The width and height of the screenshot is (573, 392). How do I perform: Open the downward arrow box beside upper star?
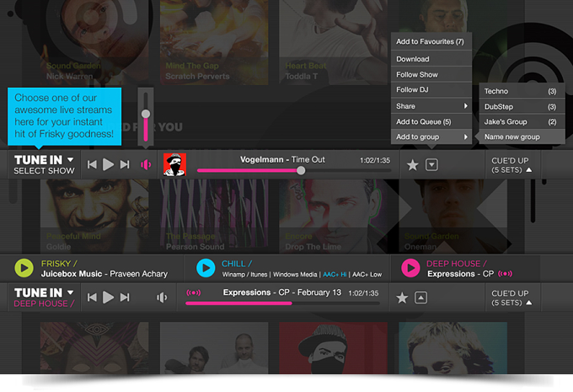coord(431,165)
